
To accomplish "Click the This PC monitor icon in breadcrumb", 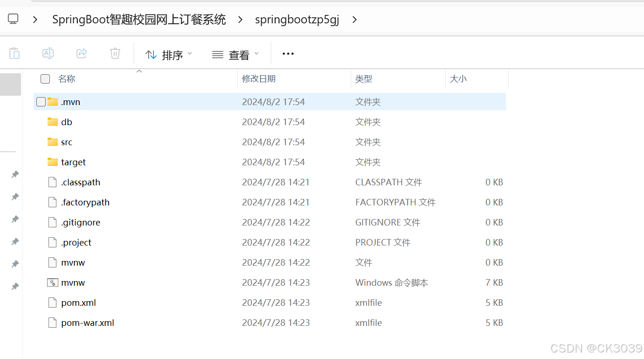I will click(13, 19).
